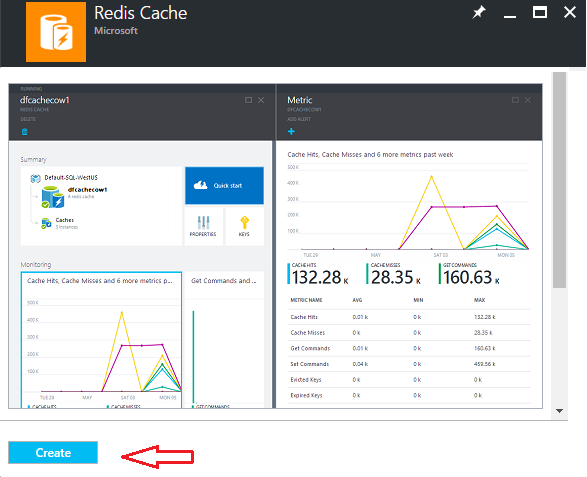The image size is (587, 477).
Task: Click the Expired Keys table row
Action: (409, 395)
